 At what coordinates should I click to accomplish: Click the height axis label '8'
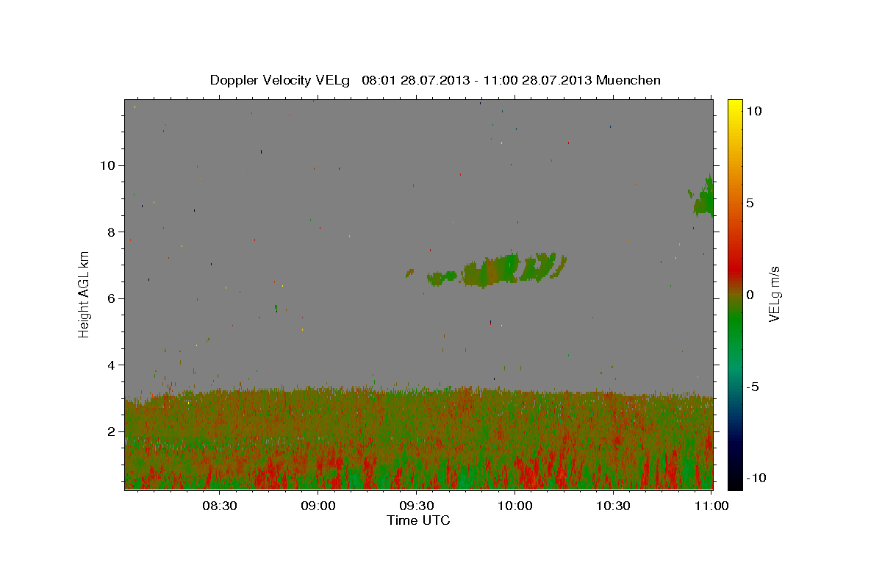pyautogui.click(x=112, y=232)
